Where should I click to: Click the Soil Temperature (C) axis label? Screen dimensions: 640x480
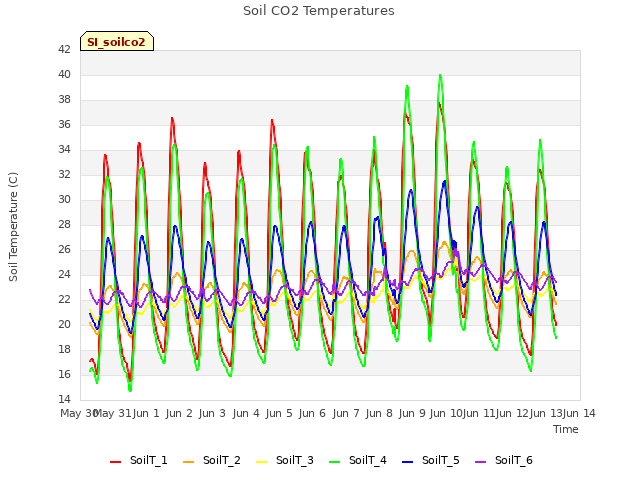pos(13,227)
